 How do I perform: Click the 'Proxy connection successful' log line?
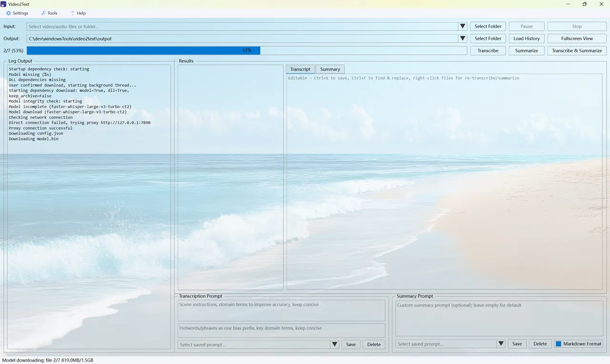pos(41,128)
